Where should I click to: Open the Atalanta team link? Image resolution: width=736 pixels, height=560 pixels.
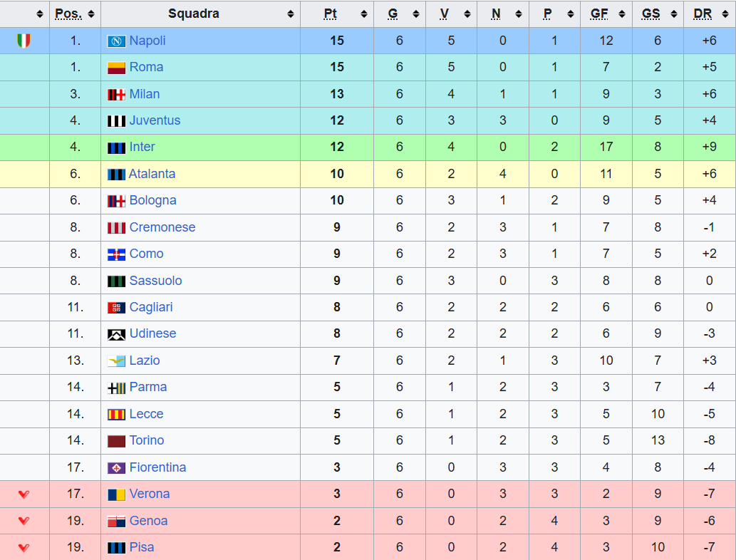[x=152, y=174]
